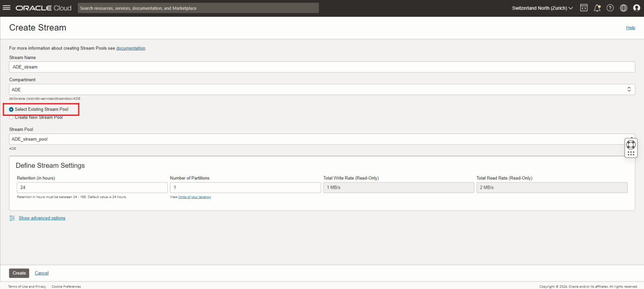
Task: Open Cloud Shell developer tools icon
Action: pyautogui.click(x=584, y=8)
